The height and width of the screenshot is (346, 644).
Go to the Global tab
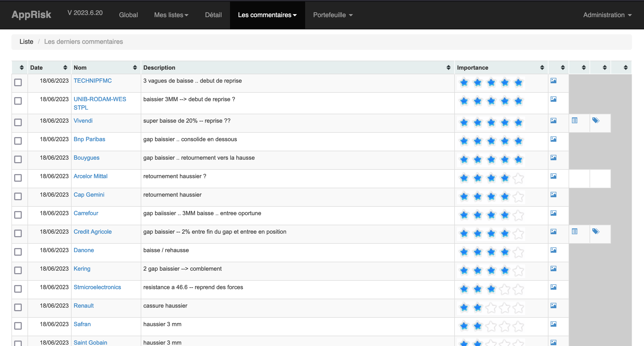(x=128, y=15)
